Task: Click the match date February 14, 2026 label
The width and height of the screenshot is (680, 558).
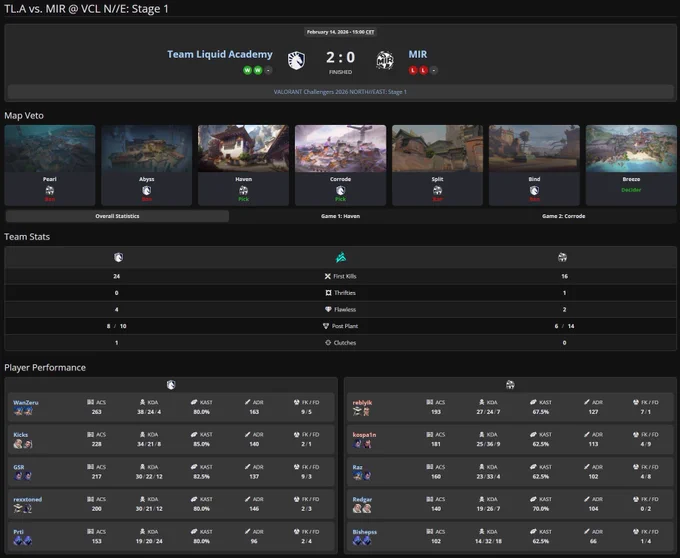Action: tap(340, 32)
